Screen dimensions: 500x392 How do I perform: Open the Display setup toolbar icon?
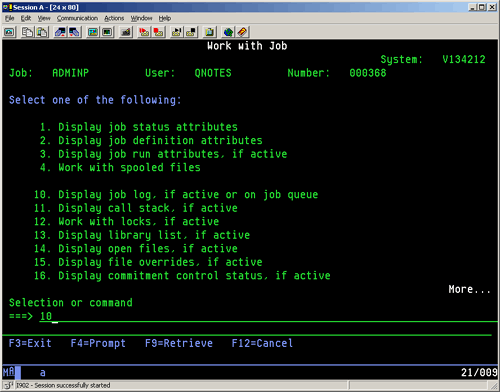93,32
